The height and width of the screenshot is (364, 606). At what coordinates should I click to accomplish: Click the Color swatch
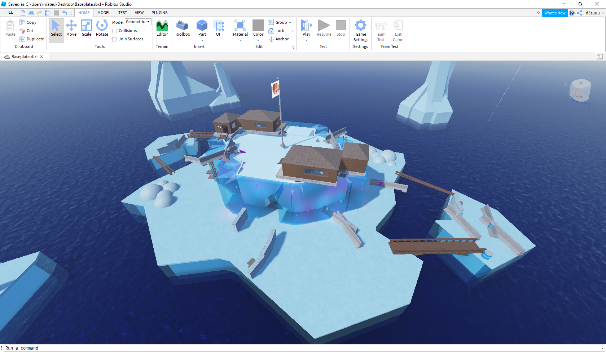point(258,26)
